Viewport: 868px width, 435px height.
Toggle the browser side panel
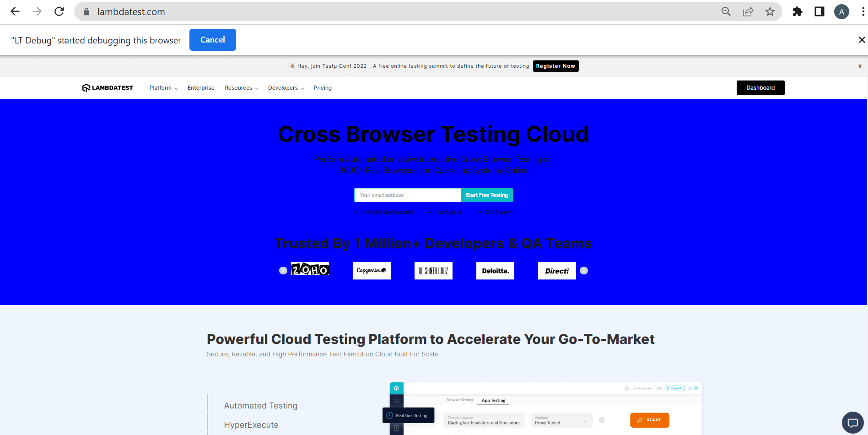coord(819,11)
